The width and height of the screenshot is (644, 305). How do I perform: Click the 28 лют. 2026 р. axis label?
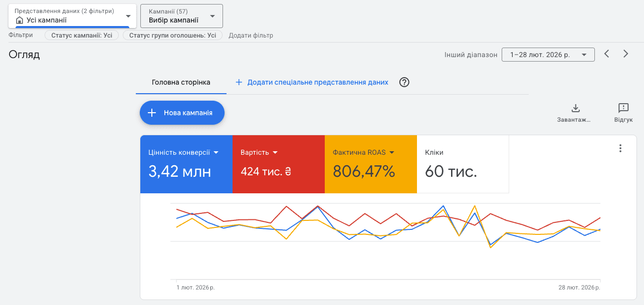coord(579,288)
